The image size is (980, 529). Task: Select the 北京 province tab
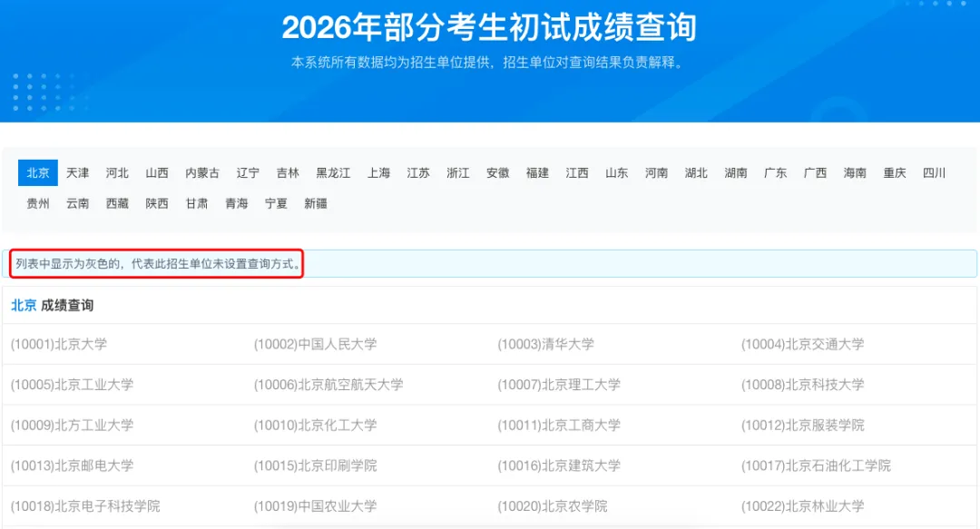click(38, 172)
